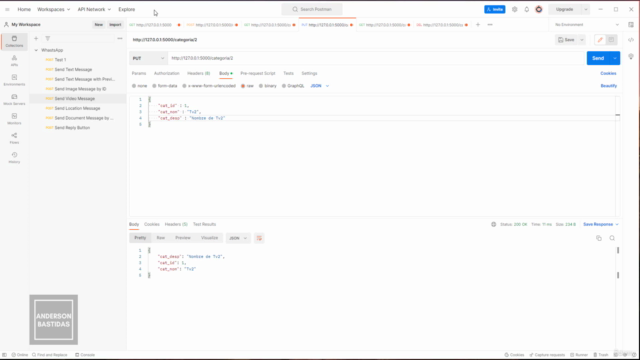640x360 pixels.
Task: Open the APIs sidebar panel
Action: point(14,61)
